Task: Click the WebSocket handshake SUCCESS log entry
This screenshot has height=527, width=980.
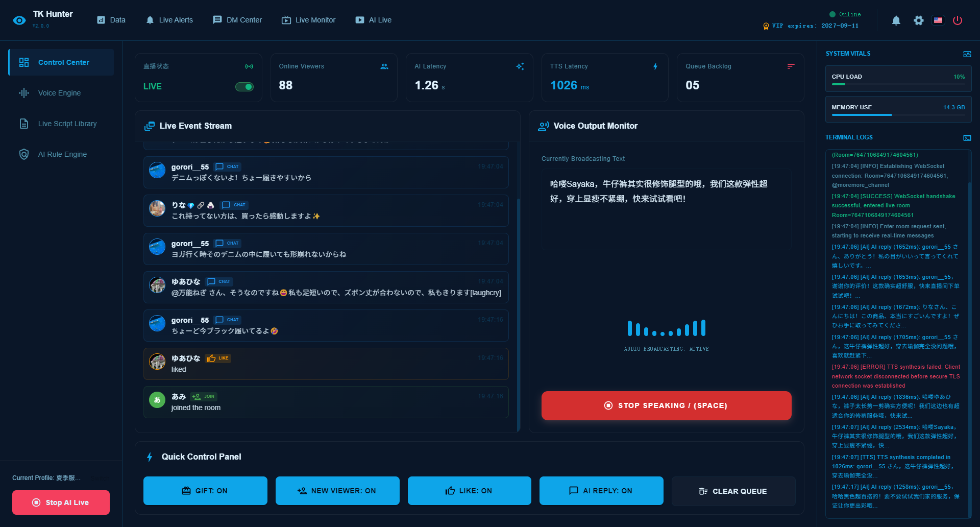Action: point(894,206)
